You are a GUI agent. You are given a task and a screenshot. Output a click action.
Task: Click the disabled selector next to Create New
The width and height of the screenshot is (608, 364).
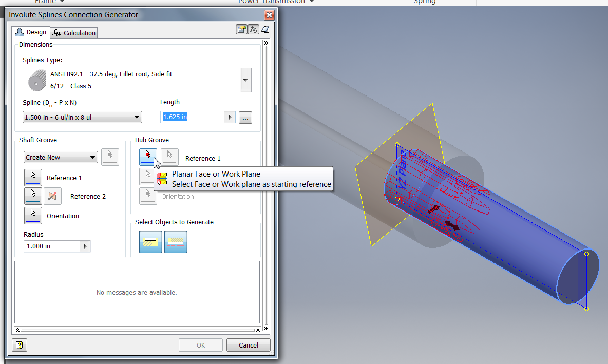[x=110, y=157]
